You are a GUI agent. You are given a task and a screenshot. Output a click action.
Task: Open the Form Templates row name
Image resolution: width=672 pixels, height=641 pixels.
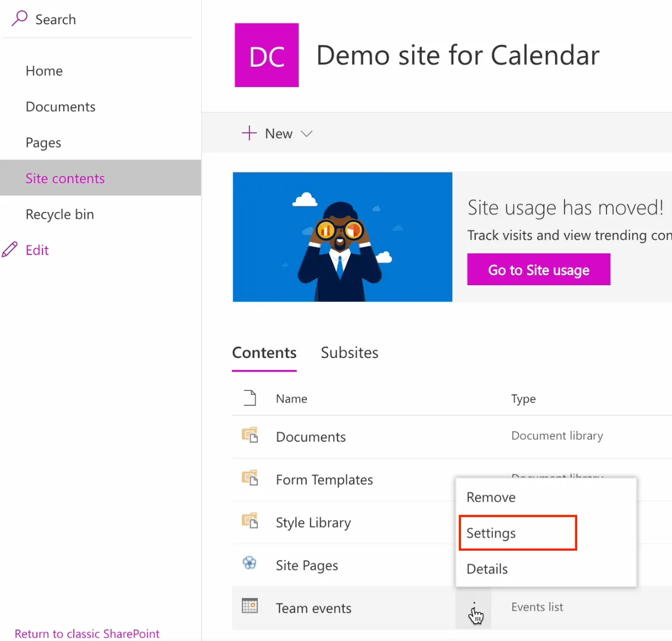[x=324, y=480]
